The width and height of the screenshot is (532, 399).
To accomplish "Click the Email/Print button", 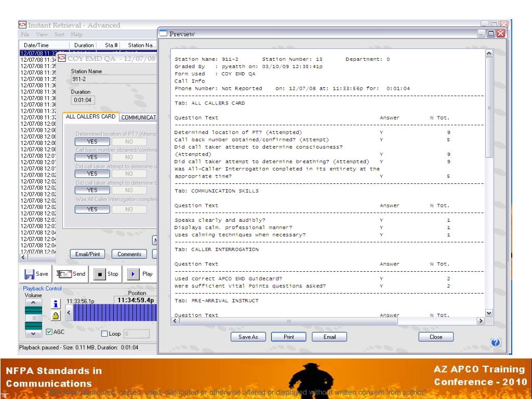I will (x=87, y=254).
